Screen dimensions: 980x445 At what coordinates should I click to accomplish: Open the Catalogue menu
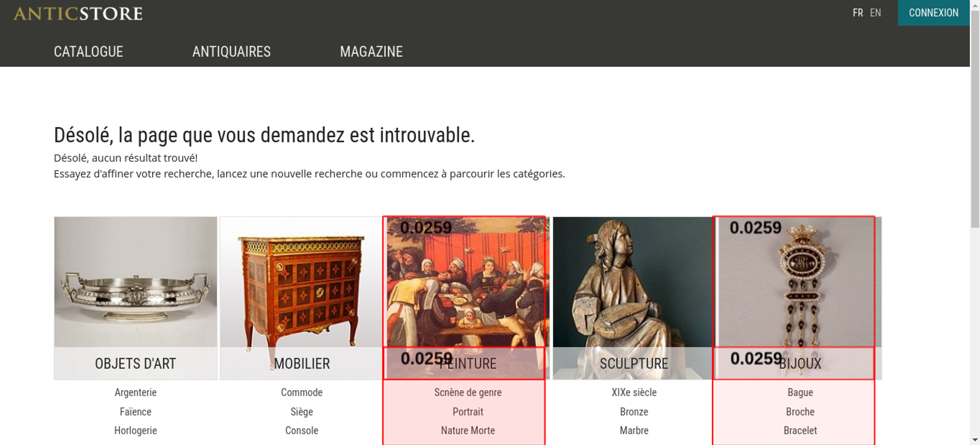88,51
